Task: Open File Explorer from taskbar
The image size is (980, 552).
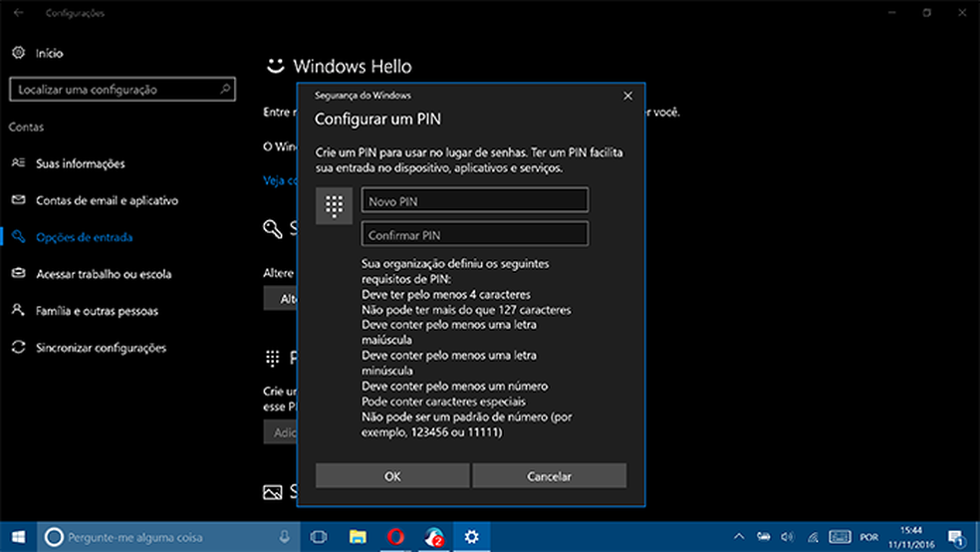Action: [x=358, y=536]
